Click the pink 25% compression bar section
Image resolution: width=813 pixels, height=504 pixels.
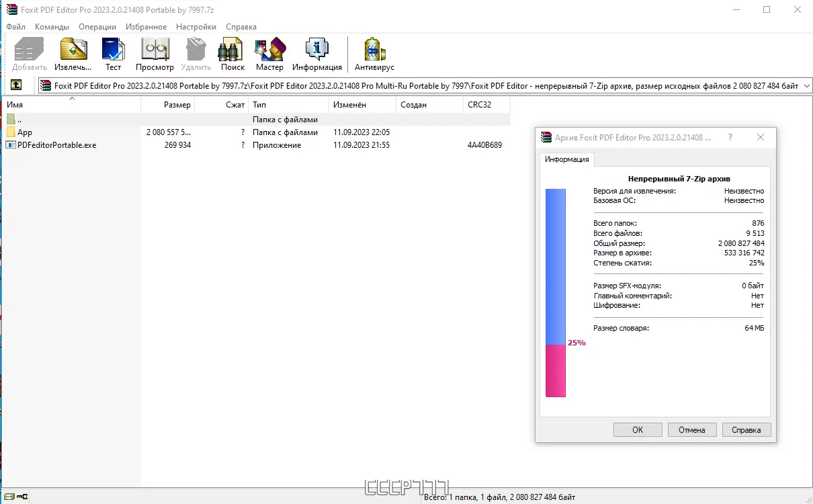click(x=556, y=371)
